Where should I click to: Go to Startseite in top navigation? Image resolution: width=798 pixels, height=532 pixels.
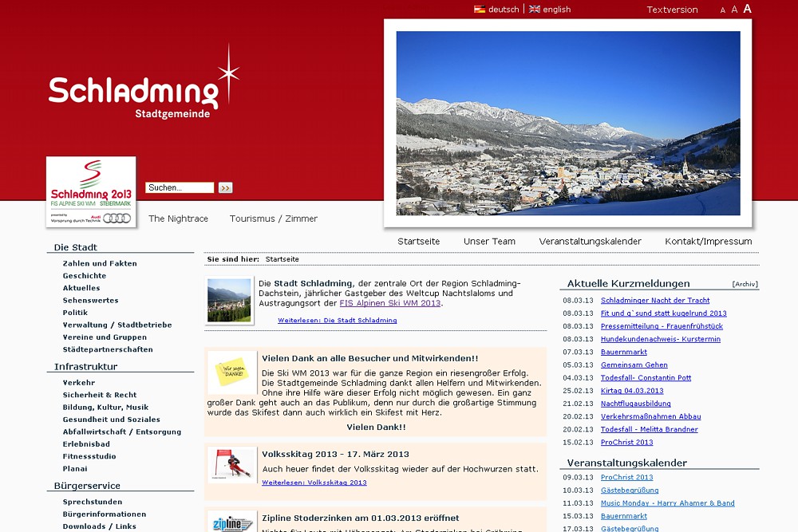[x=418, y=242]
